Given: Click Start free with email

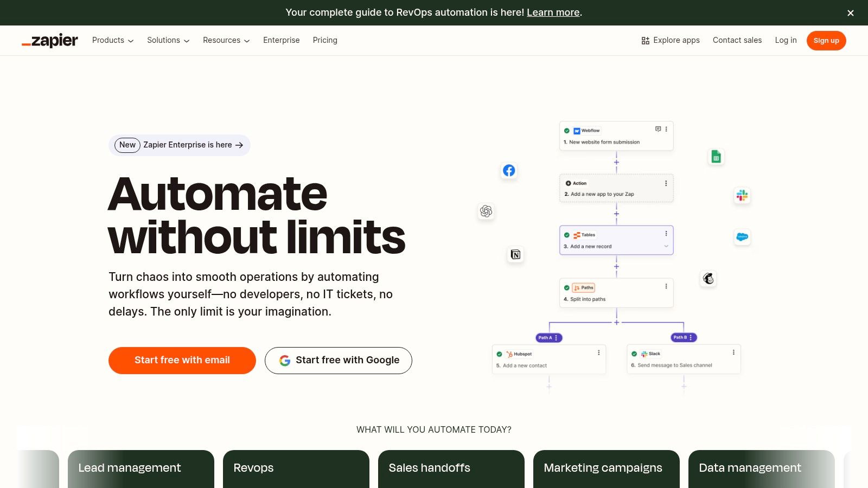Looking at the screenshot, I should [182, 360].
